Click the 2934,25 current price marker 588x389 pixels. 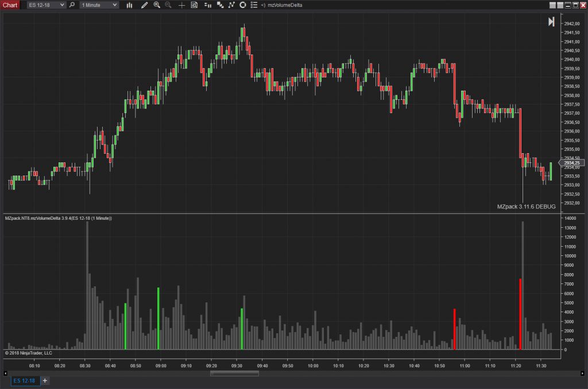click(x=571, y=162)
